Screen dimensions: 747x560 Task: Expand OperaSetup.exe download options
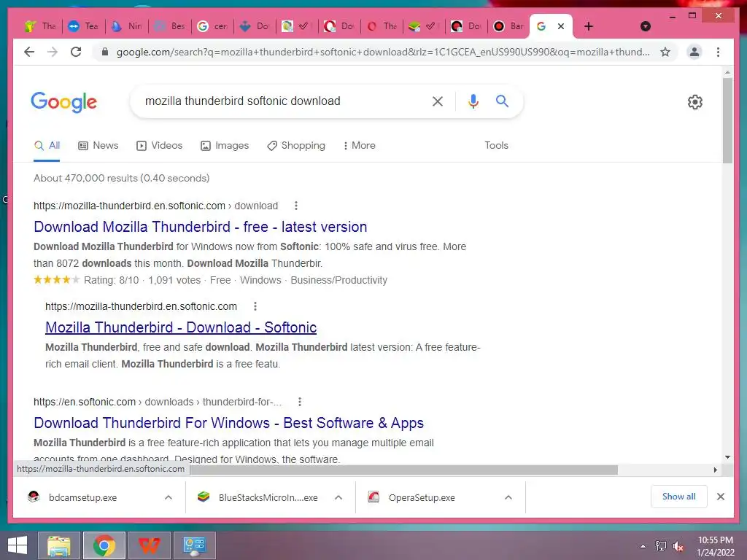508,497
